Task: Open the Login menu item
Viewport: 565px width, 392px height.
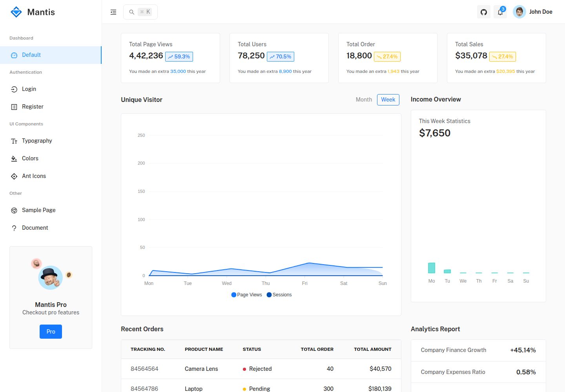Action: (x=51, y=89)
